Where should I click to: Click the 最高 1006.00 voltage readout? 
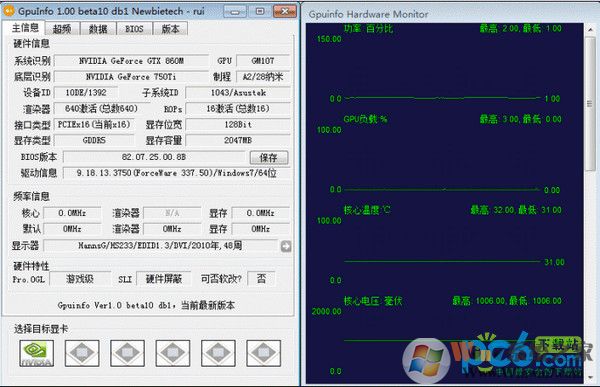pyautogui.click(x=507, y=301)
